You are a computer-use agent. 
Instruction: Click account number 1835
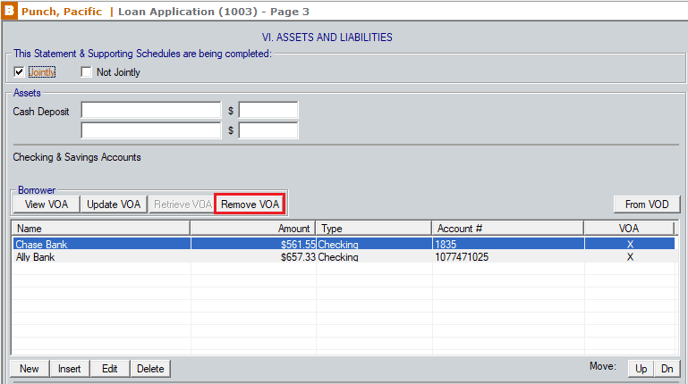(x=446, y=244)
